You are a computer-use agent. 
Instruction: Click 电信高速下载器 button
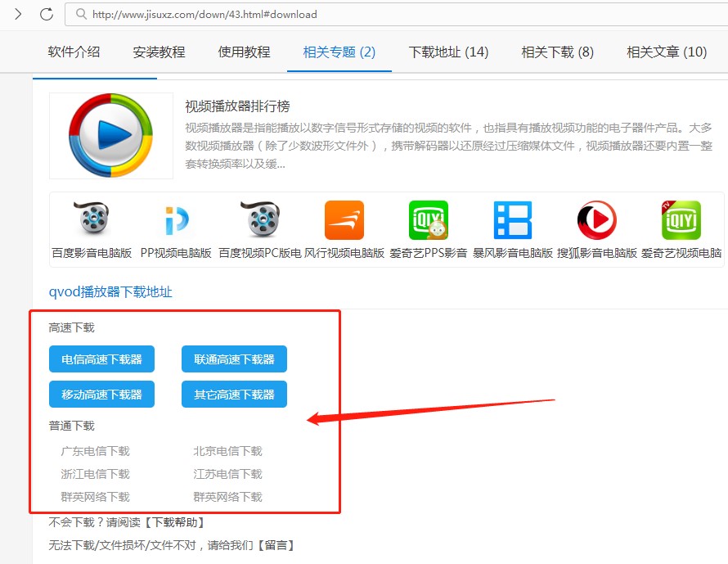(101, 359)
